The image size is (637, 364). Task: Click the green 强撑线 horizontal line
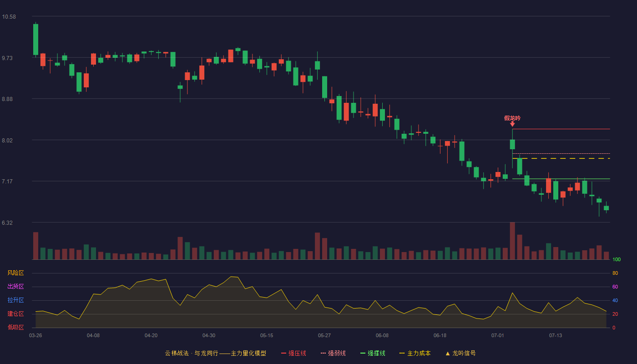coord(561,179)
